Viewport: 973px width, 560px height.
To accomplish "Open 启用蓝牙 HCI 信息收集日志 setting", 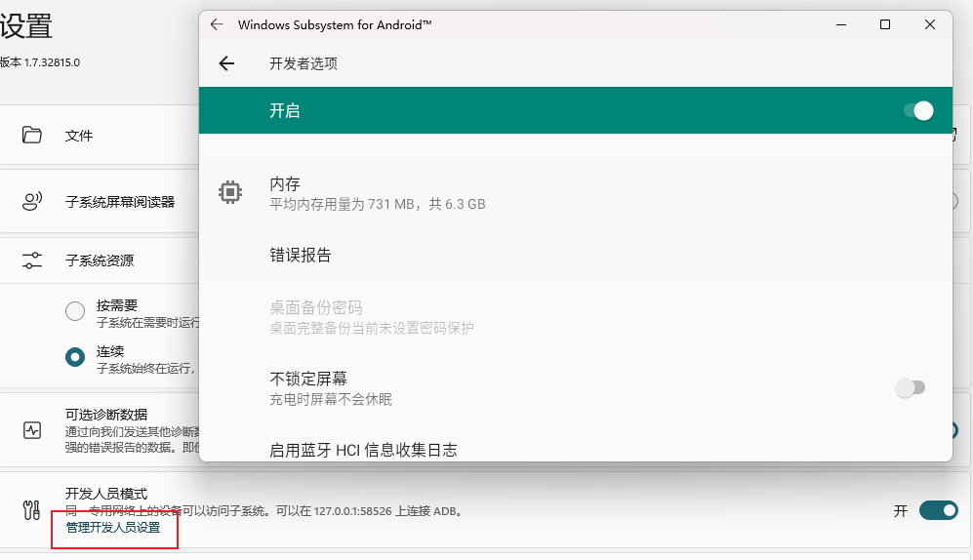I will [x=363, y=450].
